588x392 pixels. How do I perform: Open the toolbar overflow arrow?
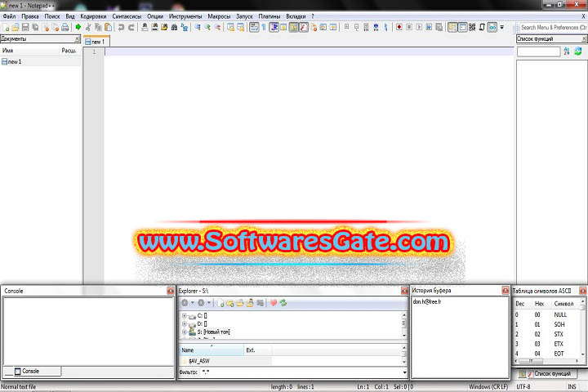point(501,28)
